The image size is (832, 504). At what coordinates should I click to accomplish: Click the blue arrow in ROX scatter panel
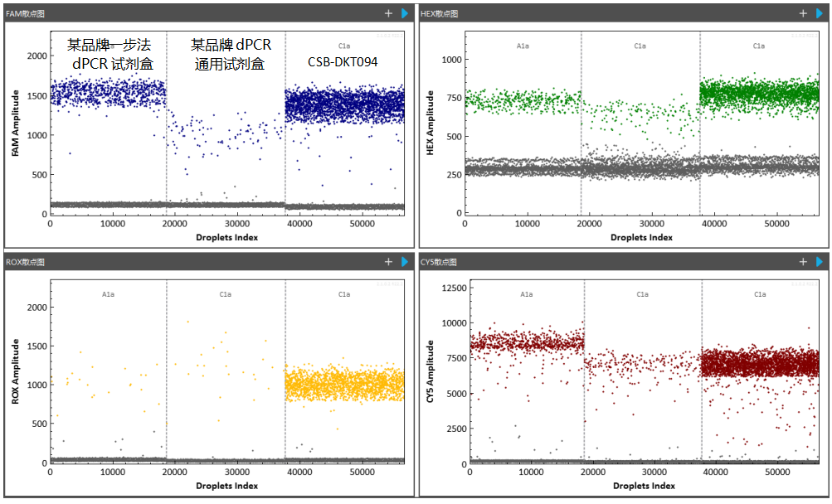404,262
